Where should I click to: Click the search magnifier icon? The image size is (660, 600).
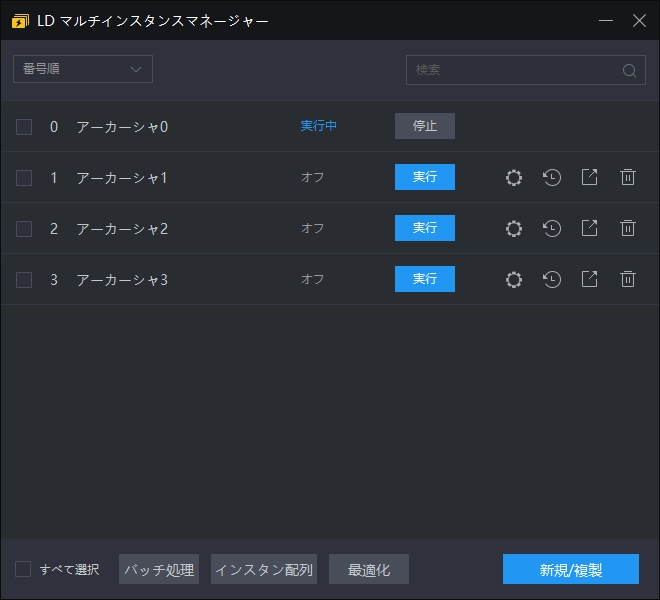point(629,70)
